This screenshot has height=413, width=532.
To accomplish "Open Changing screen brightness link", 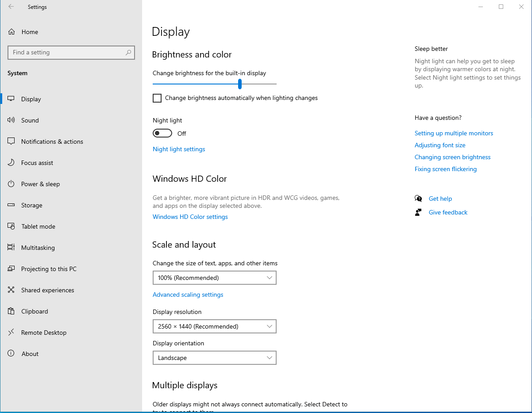I will (452, 157).
